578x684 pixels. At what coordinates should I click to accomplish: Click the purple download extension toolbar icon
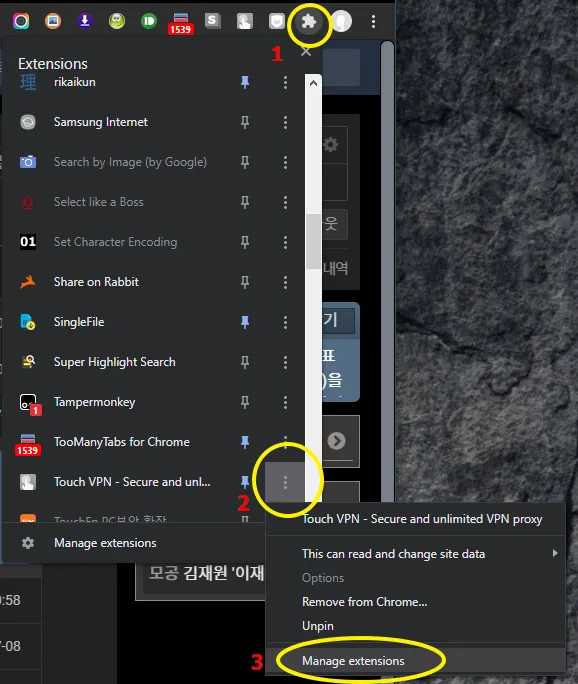pos(85,21)
